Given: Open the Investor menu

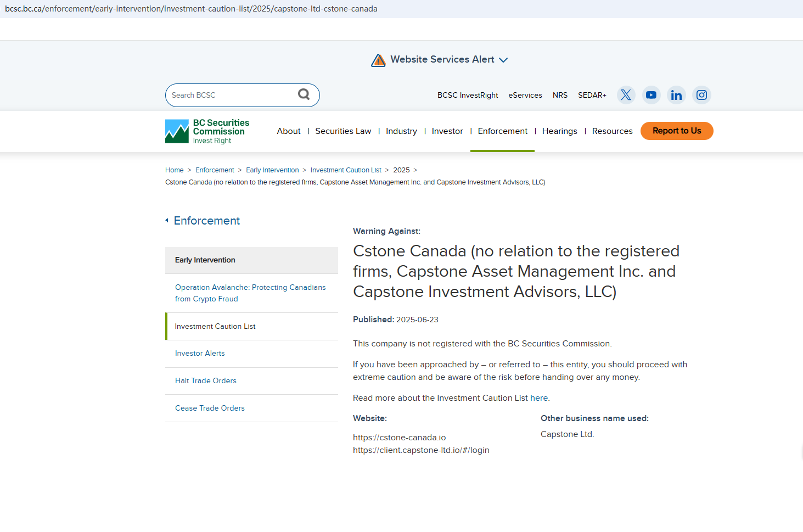Looking at the screenshot, I should (447, 131).
